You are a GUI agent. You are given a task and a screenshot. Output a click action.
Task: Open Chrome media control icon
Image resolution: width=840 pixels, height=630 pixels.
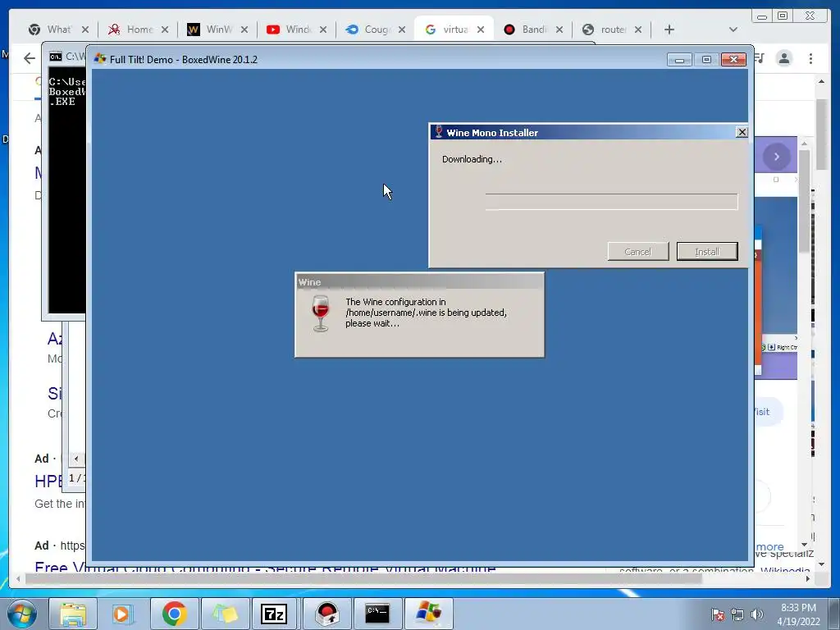[760, 58]
